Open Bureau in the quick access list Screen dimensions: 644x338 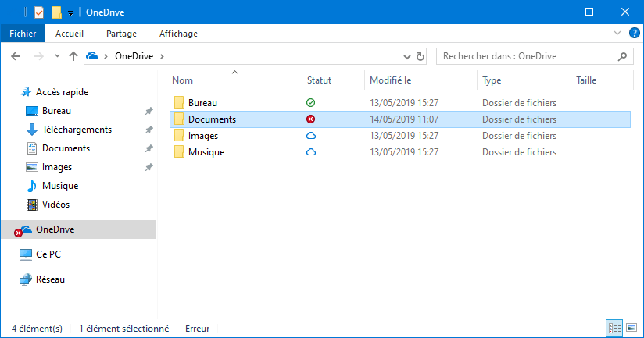(x=56, y=111)
